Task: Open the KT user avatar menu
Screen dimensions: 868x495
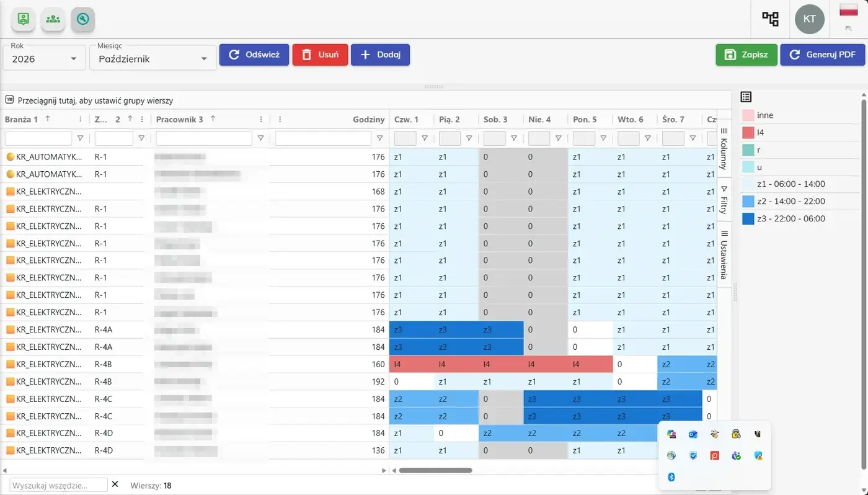Action: 809,19
